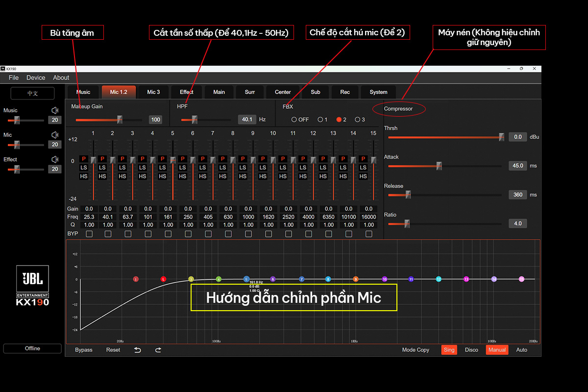Open the System tab
Image resolution: width=588 pixels, height=392 pixels.
378,92
